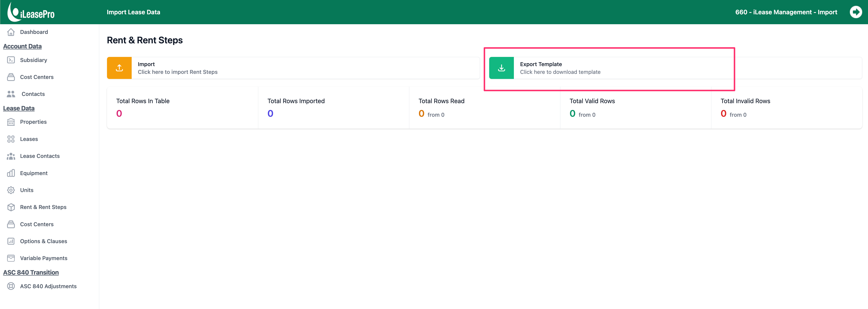Click the Dashboard home icon
Image resolution: width=868 pixels, height=309 pixels.
(11, 32)
